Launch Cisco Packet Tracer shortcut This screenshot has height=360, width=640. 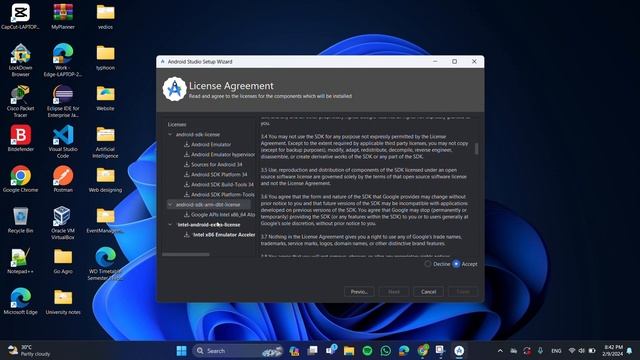pos(20,101)
